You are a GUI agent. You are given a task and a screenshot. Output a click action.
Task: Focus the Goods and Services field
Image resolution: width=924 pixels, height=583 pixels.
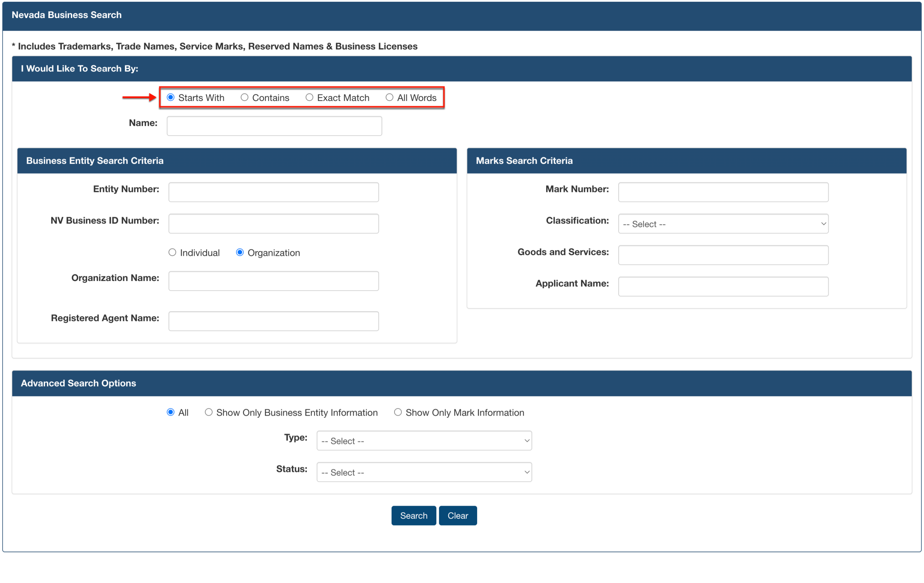click(x=723, y=255)
